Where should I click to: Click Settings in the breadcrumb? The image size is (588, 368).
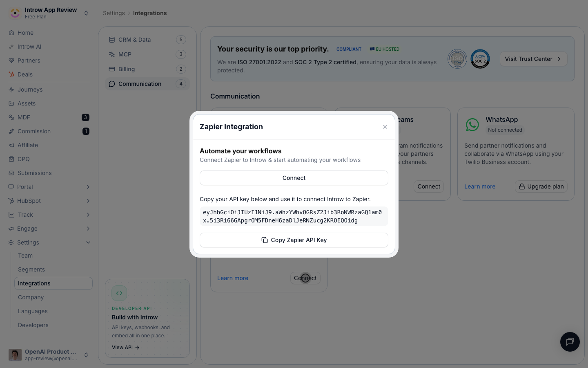click(114, 13)
